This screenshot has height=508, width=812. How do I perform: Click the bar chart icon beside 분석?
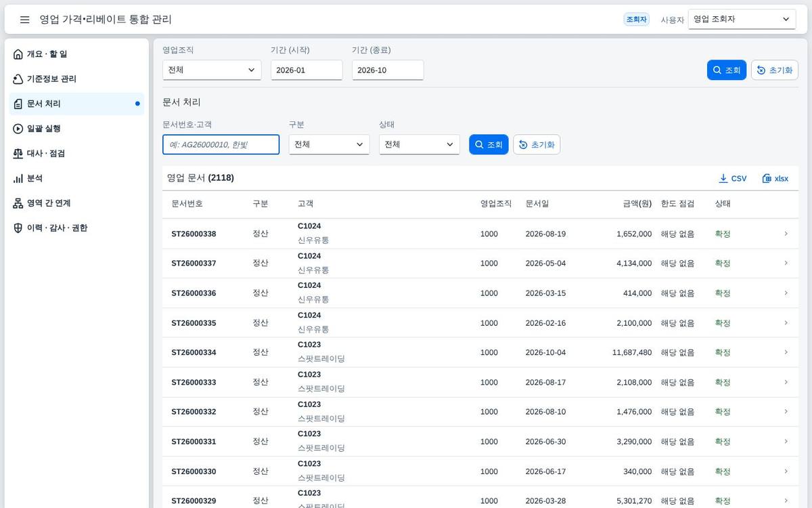(18, 178)
